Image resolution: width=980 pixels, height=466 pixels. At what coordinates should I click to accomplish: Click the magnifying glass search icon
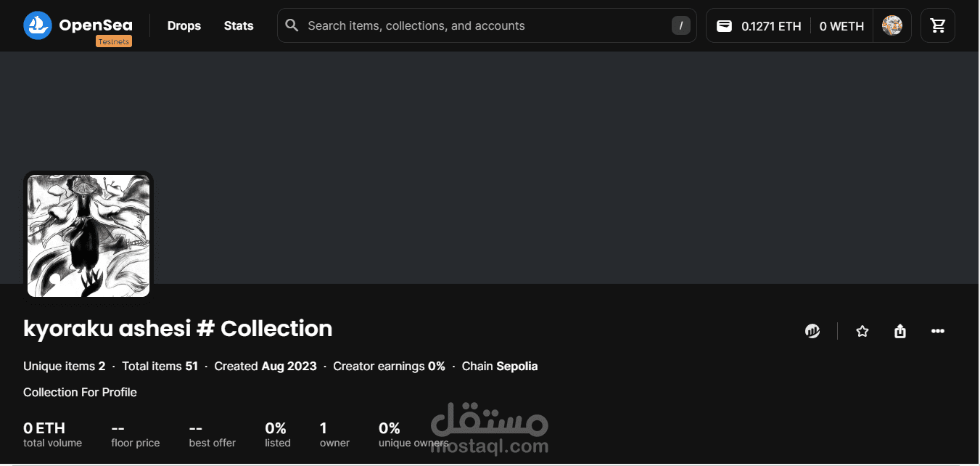[292, 26]
